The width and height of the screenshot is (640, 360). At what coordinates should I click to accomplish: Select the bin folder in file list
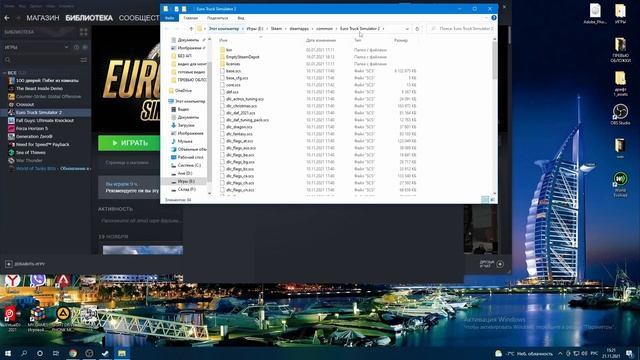point(229,50)
